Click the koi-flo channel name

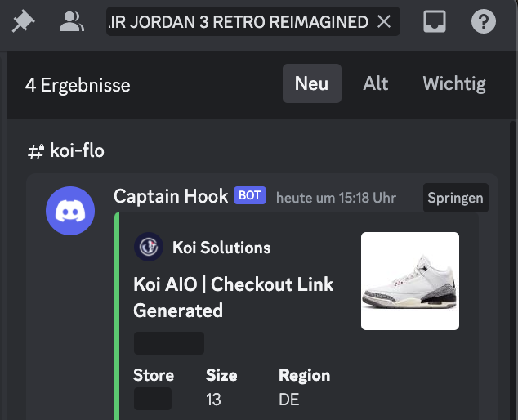[77, 150]
